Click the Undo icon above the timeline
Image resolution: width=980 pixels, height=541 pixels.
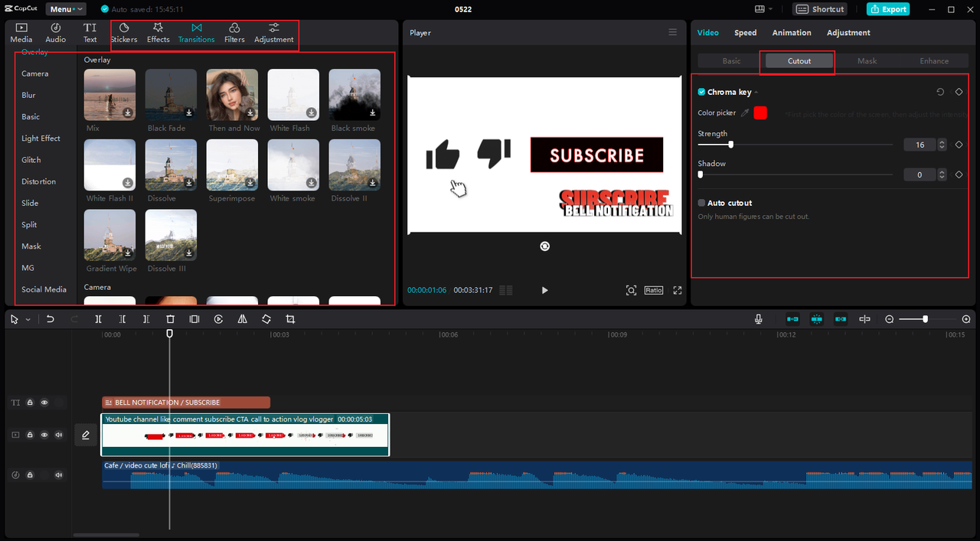click(x=50, y=319)
